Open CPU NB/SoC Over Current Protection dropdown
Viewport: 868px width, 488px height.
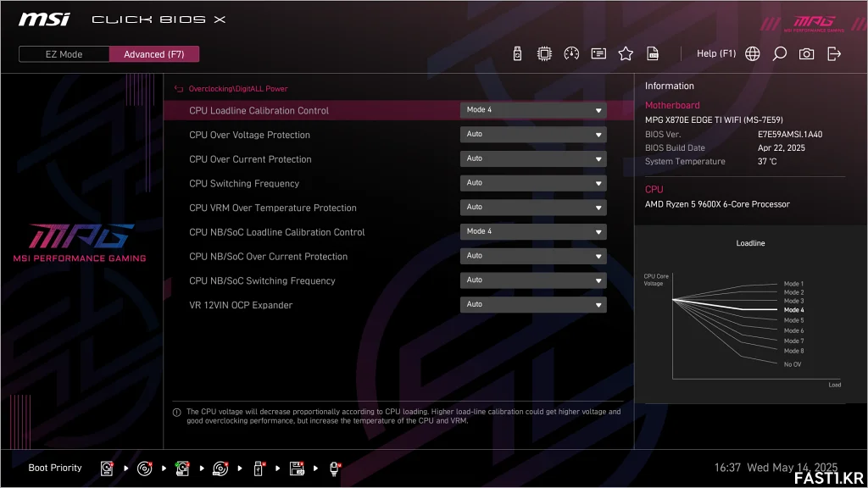(x=533, y=256)
